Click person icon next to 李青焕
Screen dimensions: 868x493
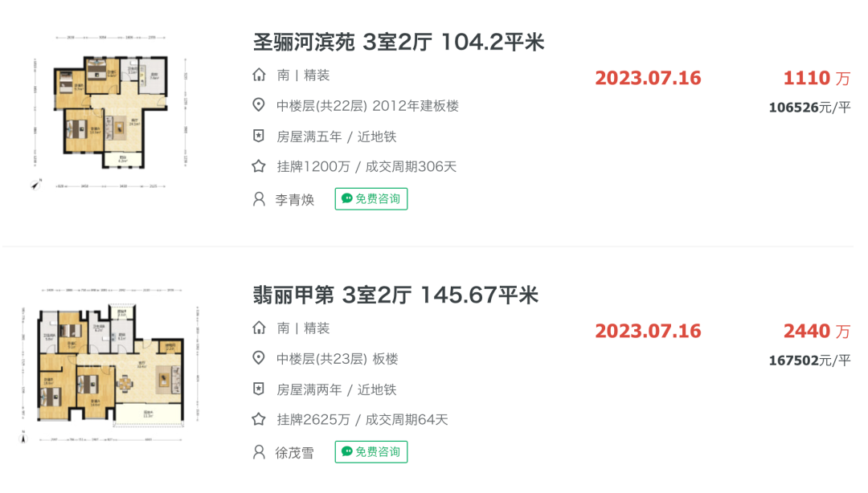click(x=259, y=199)
